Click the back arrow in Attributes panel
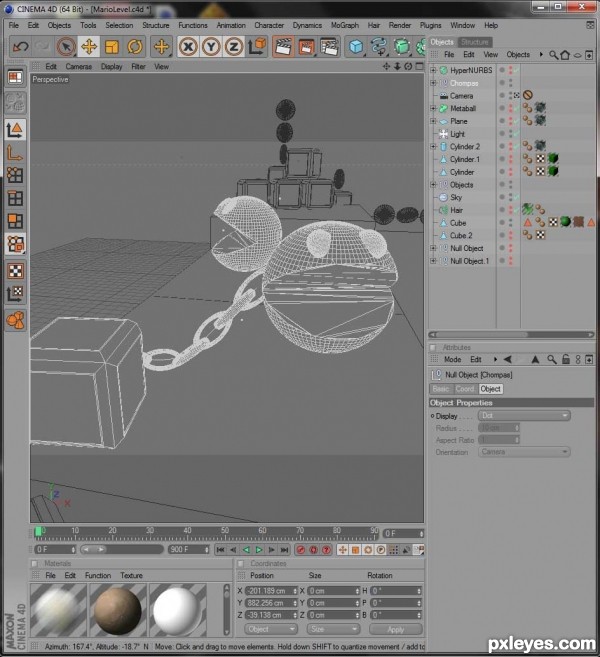 (x=508, y=360)
